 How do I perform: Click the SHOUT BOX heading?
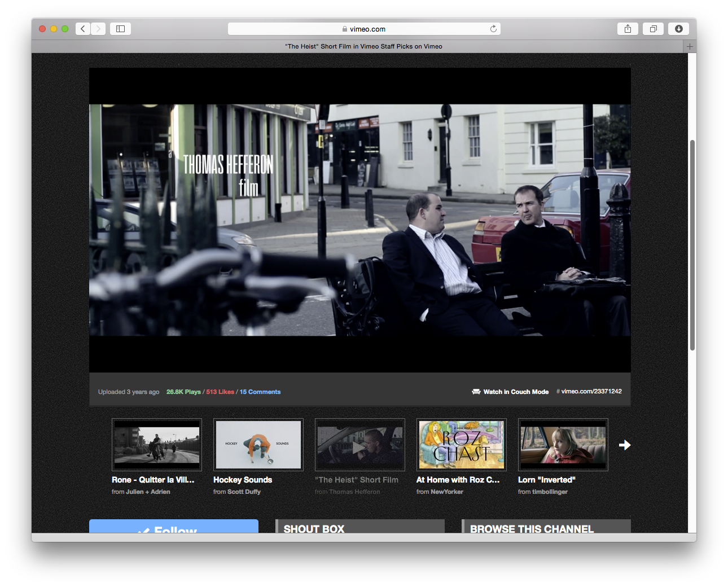[314, 528]
